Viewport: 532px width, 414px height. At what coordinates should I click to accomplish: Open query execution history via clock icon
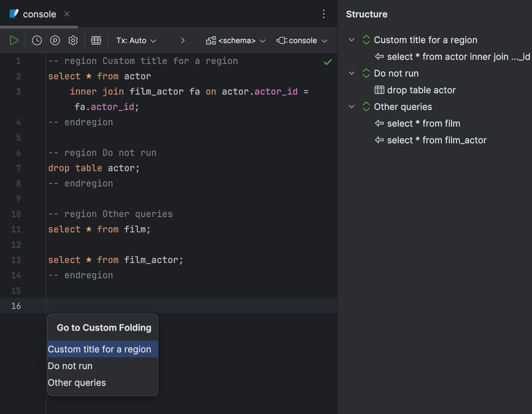(37, 40)
